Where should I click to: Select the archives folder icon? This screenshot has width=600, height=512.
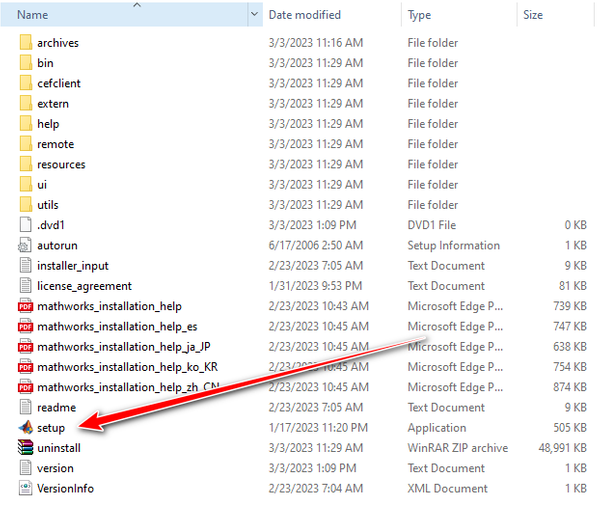click(26, 43)
